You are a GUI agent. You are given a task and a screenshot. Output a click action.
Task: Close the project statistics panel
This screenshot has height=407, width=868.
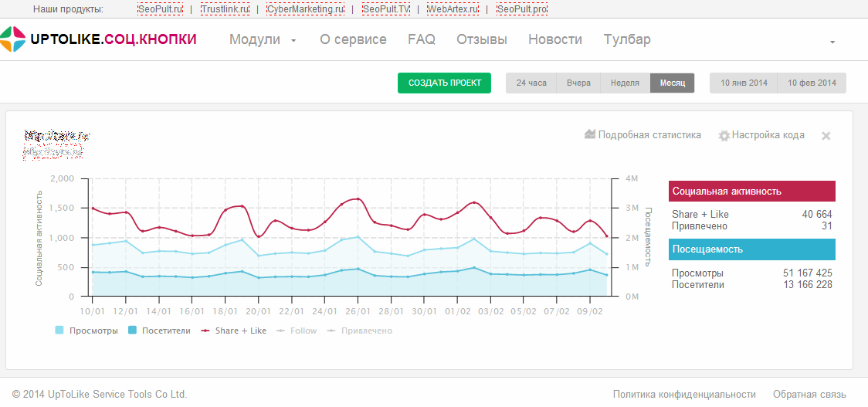point(826,136)
